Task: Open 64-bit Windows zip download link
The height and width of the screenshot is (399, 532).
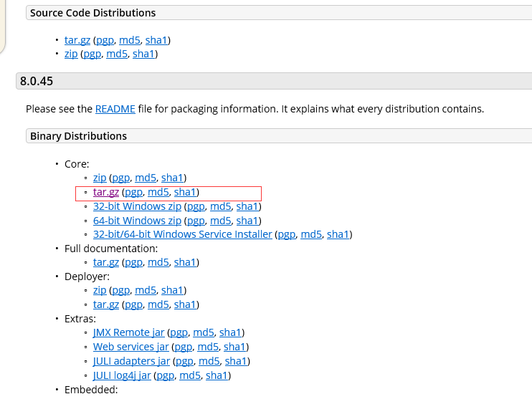Action: click(137, 221)
